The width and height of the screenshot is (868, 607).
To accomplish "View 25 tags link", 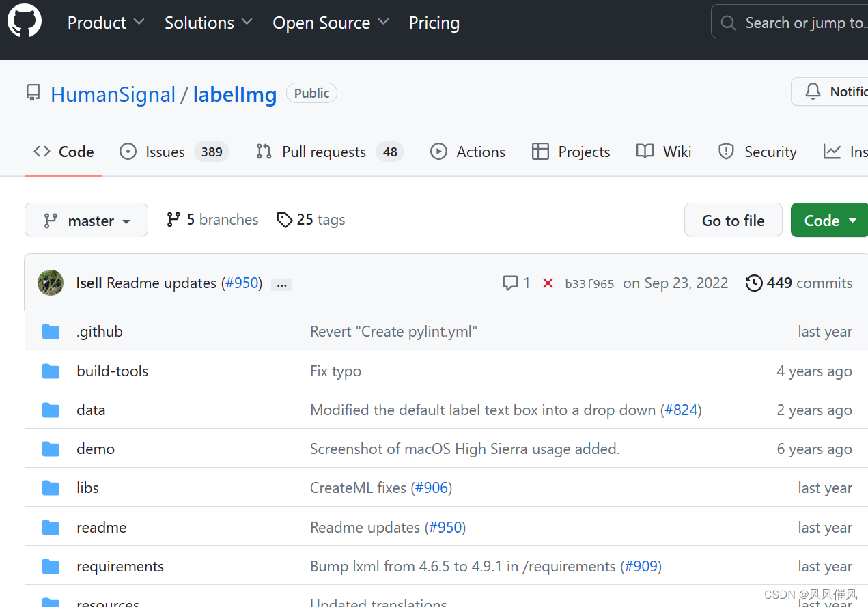I will click(x=311, y=219).
